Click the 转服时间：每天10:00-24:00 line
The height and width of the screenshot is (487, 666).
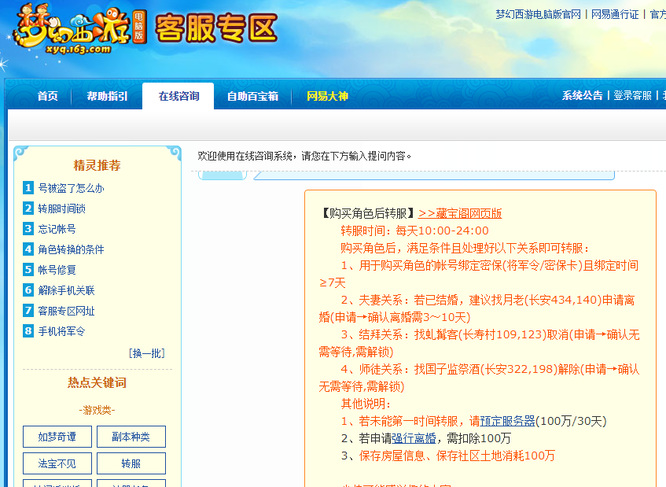[415, 231]
